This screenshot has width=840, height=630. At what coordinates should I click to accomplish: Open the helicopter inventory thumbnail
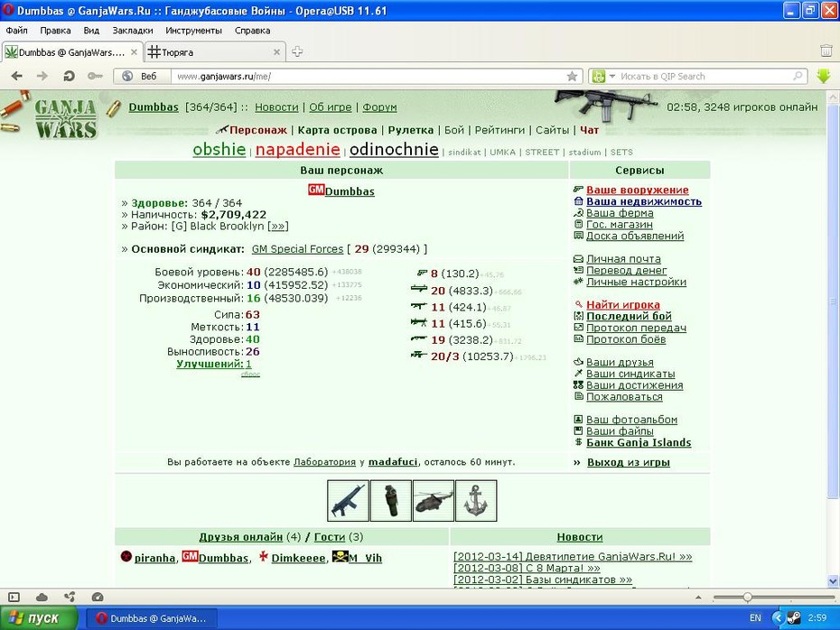[434, 500]
